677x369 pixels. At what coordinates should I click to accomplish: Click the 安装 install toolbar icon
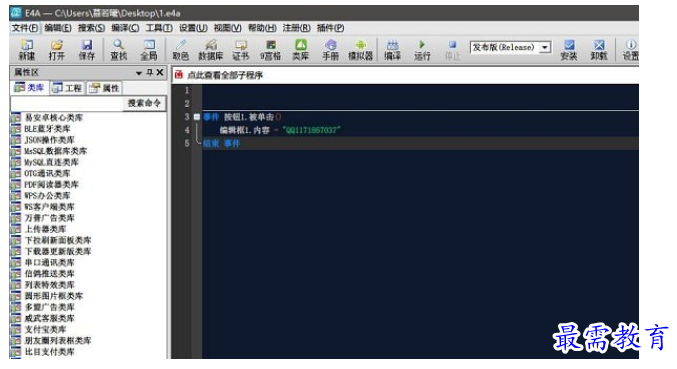point(569,50)
